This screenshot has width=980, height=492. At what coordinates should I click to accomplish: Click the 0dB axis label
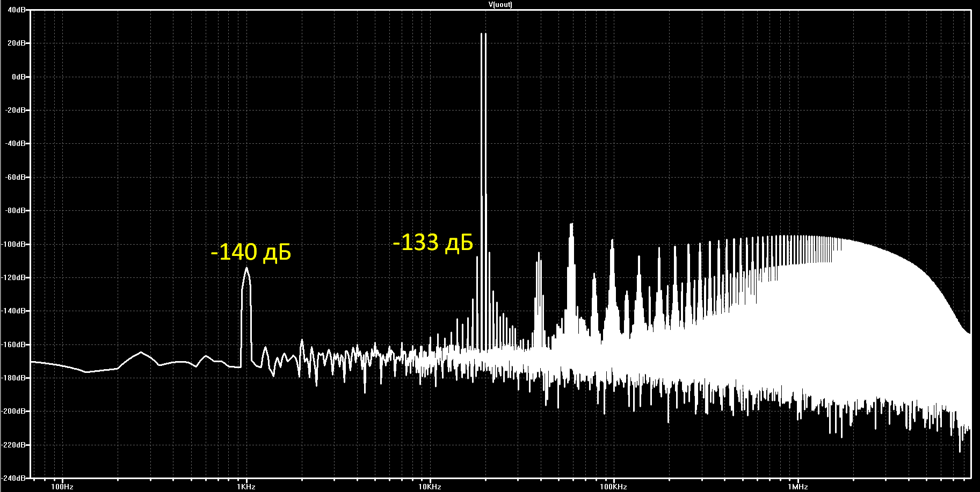pyautogui.click(x=18, y=77)
